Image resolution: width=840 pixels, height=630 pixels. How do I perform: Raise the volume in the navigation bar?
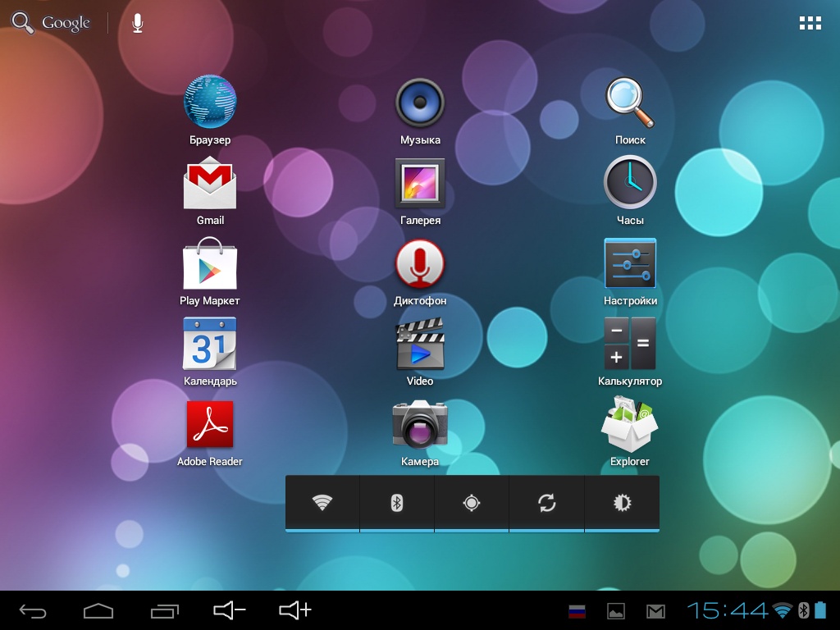click(x=295, y=610)
